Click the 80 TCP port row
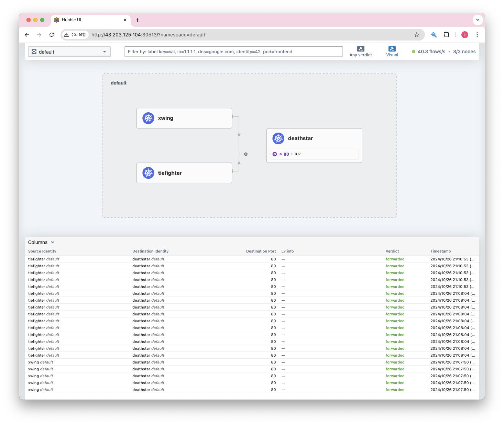 click(314, 154)
